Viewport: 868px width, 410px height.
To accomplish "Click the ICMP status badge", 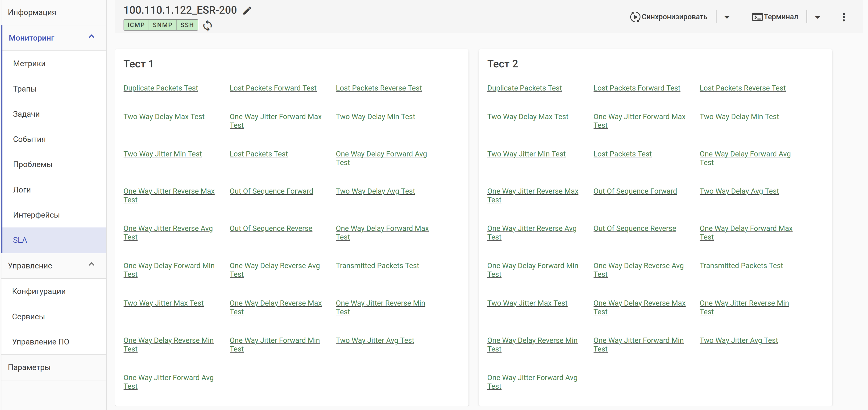I will coord(136,25).
